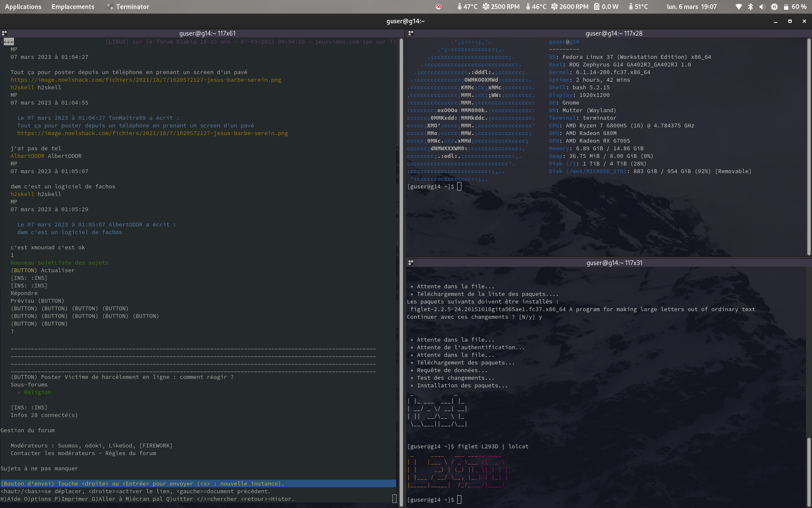Open the Religion sub-forum link
The height and width of the screenshot is (508, 812).
pos(38,392)
